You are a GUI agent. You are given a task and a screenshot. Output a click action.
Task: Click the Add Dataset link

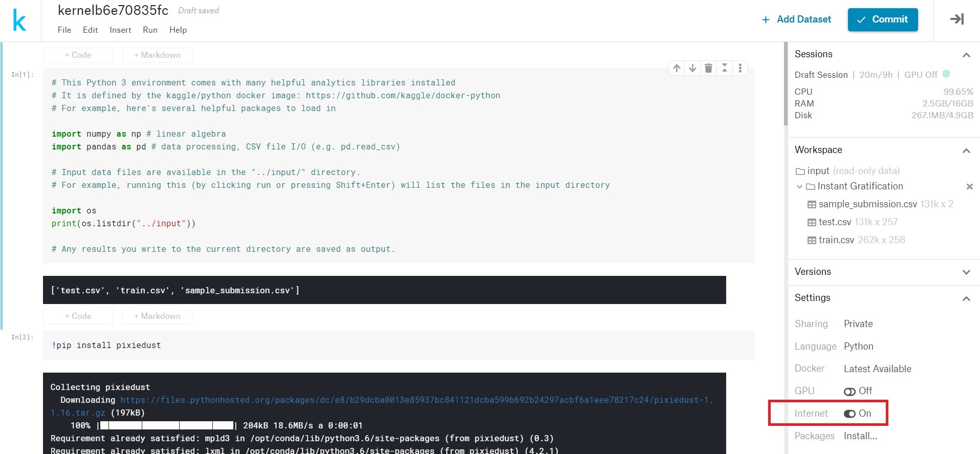coord(803,19)
